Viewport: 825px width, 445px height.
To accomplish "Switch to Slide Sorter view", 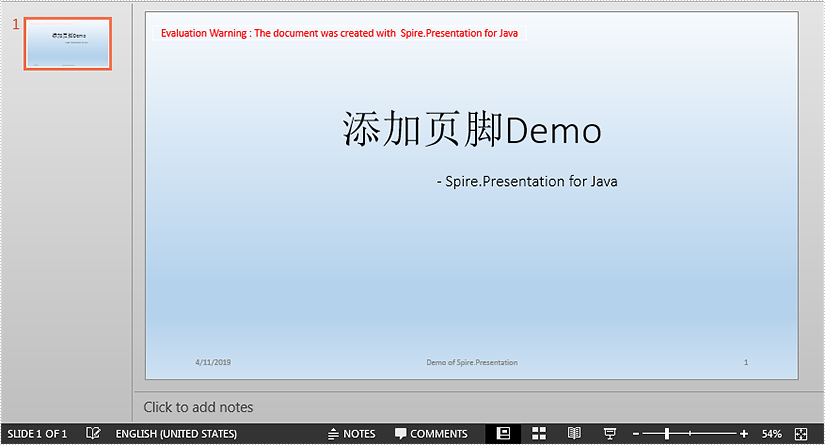I will tap(539, 433).
